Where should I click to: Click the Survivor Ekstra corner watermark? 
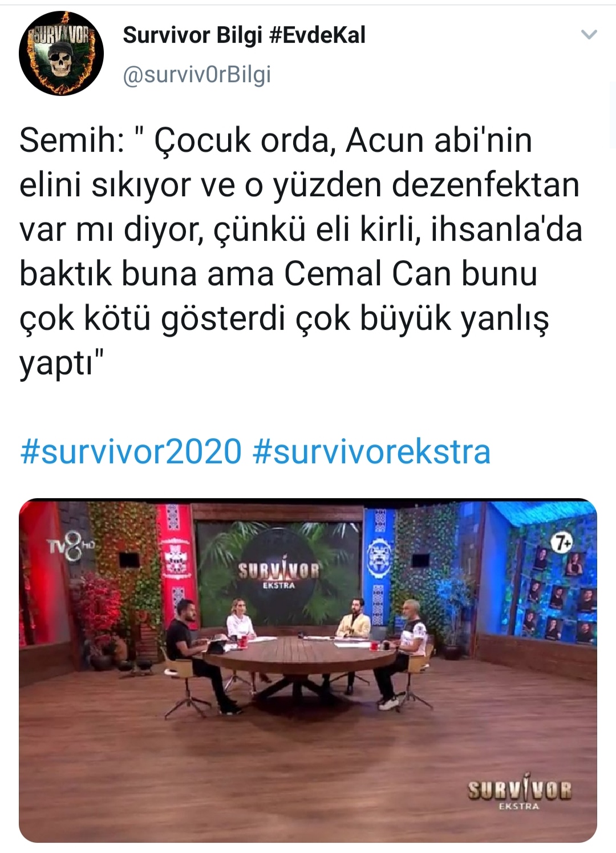click(x=519, y=794)
